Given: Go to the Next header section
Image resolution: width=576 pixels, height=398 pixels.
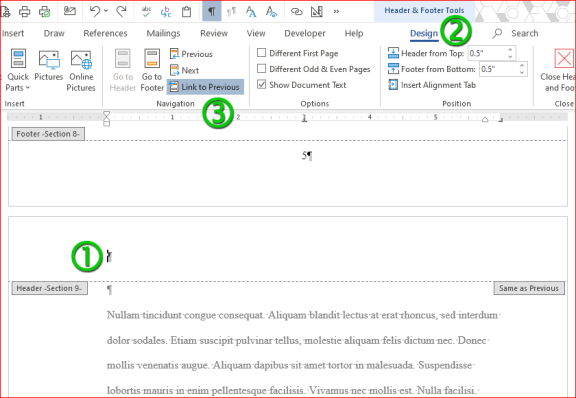Looking at the screenshot, I should pos(185,70).
